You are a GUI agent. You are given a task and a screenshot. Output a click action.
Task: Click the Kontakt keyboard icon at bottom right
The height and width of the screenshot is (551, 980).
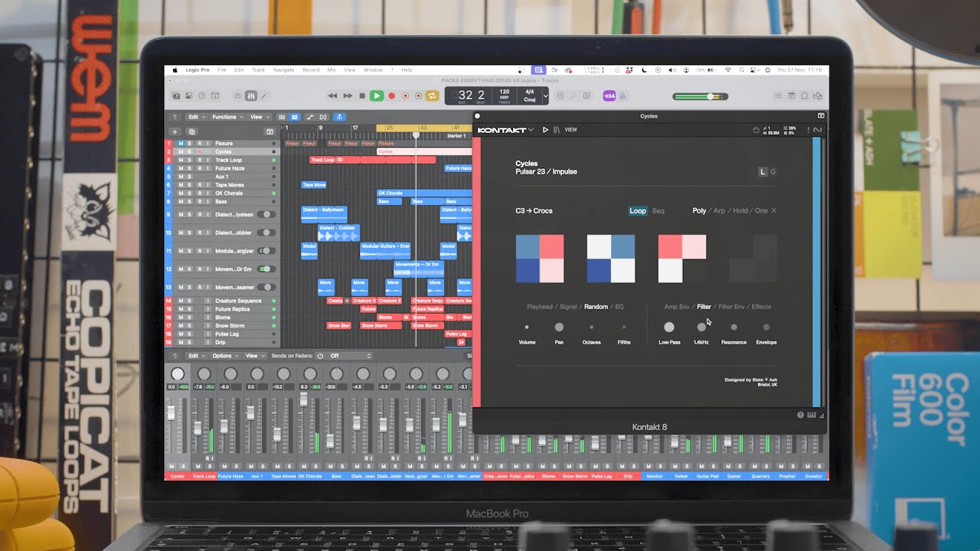pos(812,415)
